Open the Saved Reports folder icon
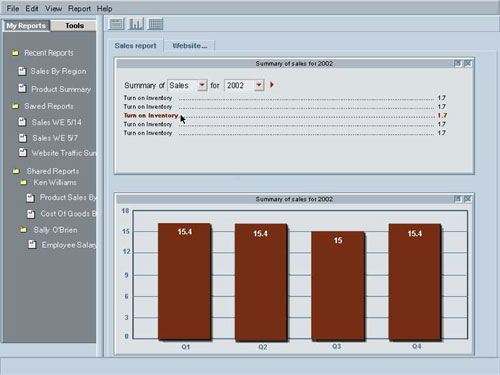The height and width of the screenshot is (375, 500). click(15, 106)
